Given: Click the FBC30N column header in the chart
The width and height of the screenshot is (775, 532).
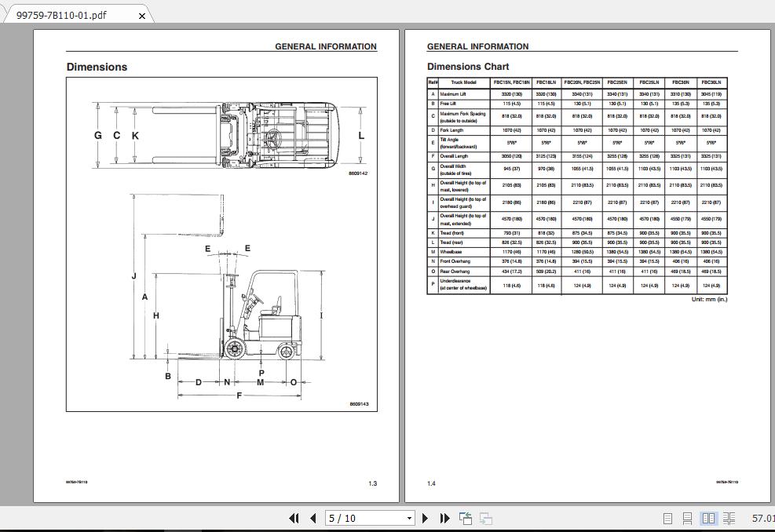Looking at the screenshot, I should 680,82.
